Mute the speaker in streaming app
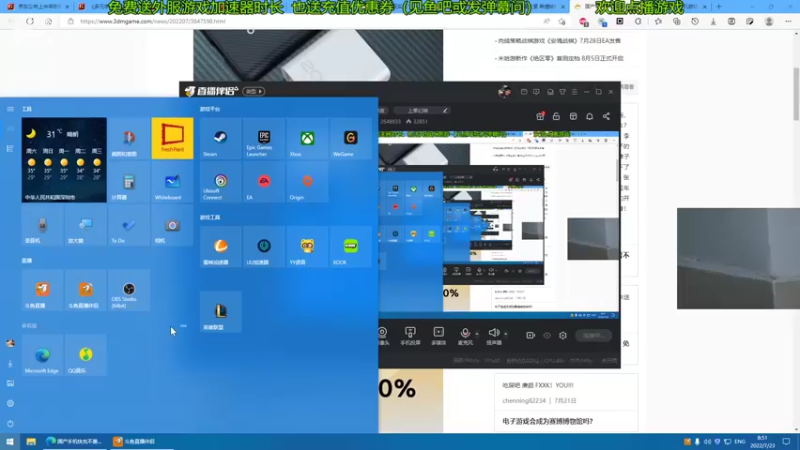 (493, 335)
